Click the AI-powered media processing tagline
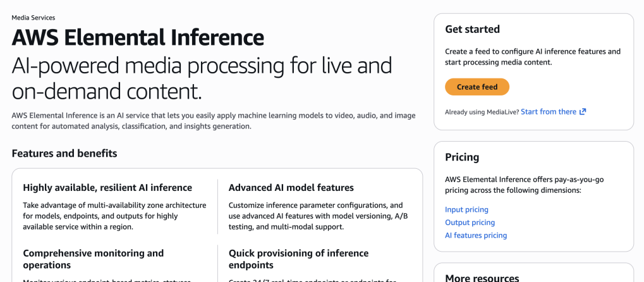Image resolution: width=644 pixels, height=282 pixels. click(202, 78)
